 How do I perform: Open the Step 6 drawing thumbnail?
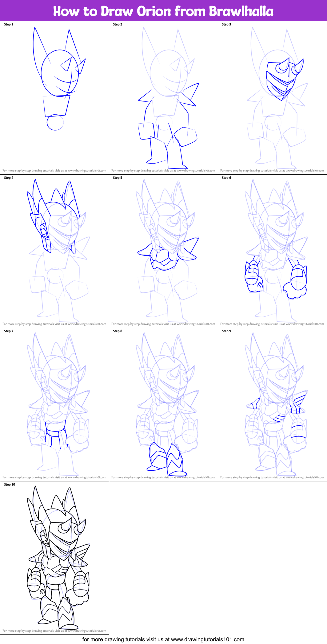click(x=272, y=251)
